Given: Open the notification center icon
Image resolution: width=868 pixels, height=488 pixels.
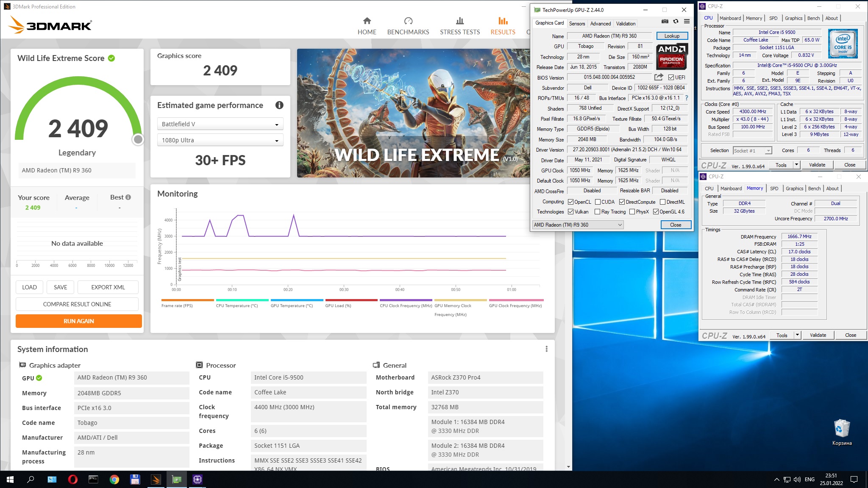Looking at the screenshot, I should (854, 480).
